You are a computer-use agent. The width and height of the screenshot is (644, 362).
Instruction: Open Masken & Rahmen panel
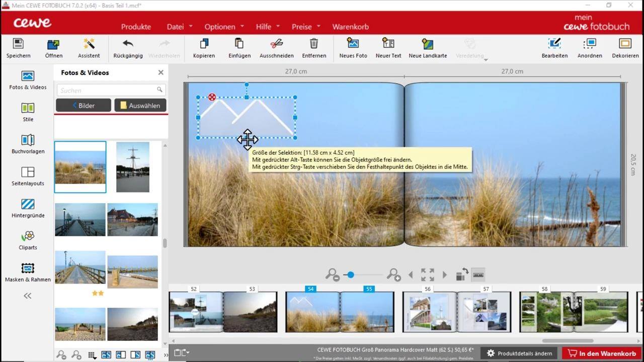click(x=28, y=273)
